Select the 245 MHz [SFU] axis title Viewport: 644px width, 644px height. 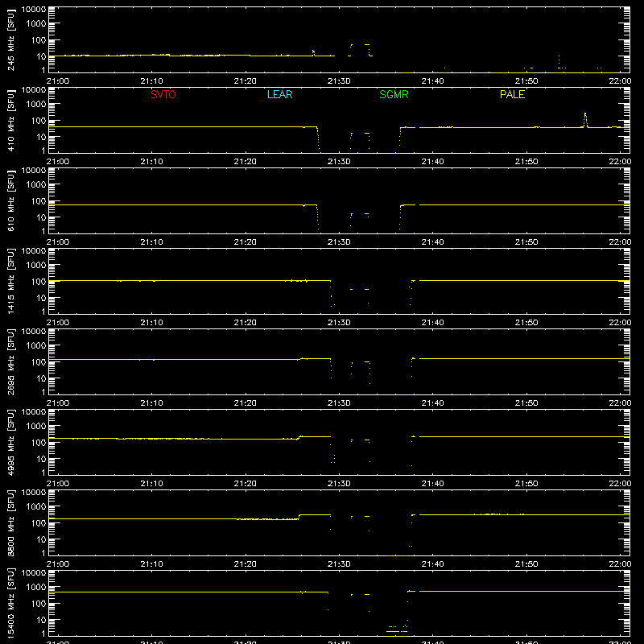(x=11, y=39)
